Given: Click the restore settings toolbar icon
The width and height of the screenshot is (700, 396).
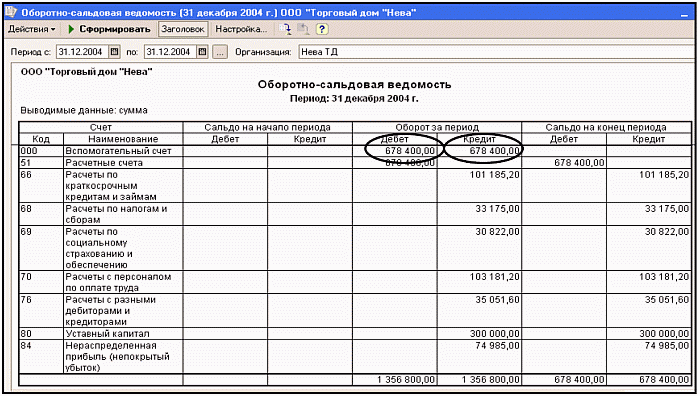Looking at the screenshot, I should (x=304, y=29).
